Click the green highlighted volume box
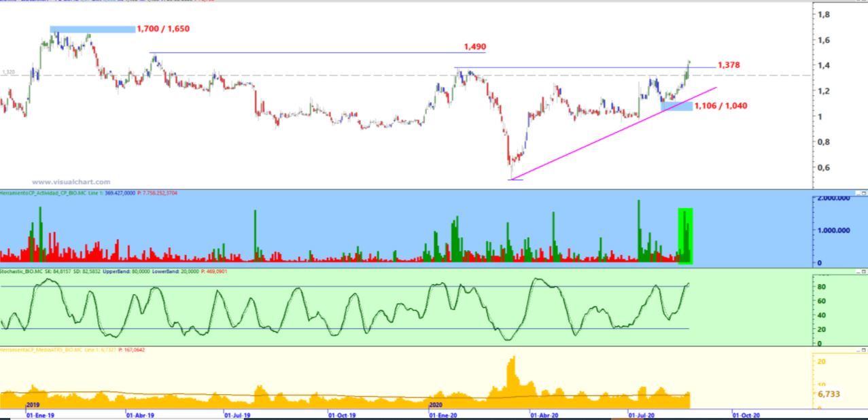 685,236
